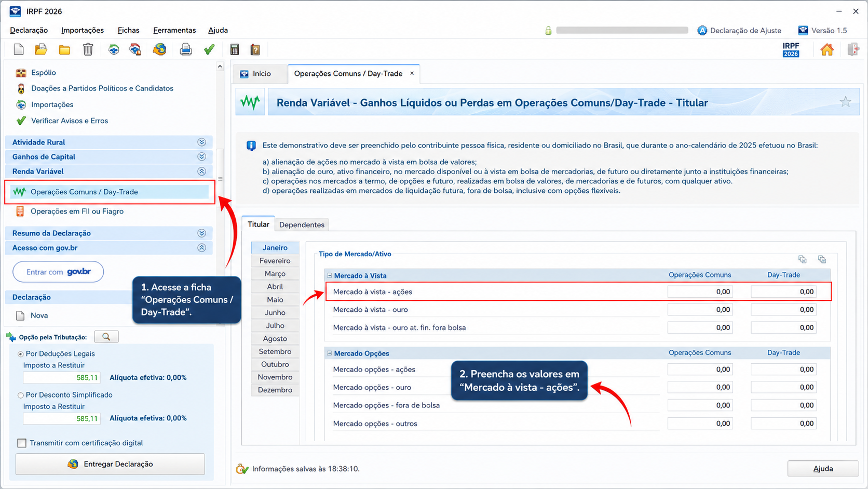Screen dimensions: 868x489
Task: Select the Por Desconto Simplificado radio button
Action: tap(21, 395)
